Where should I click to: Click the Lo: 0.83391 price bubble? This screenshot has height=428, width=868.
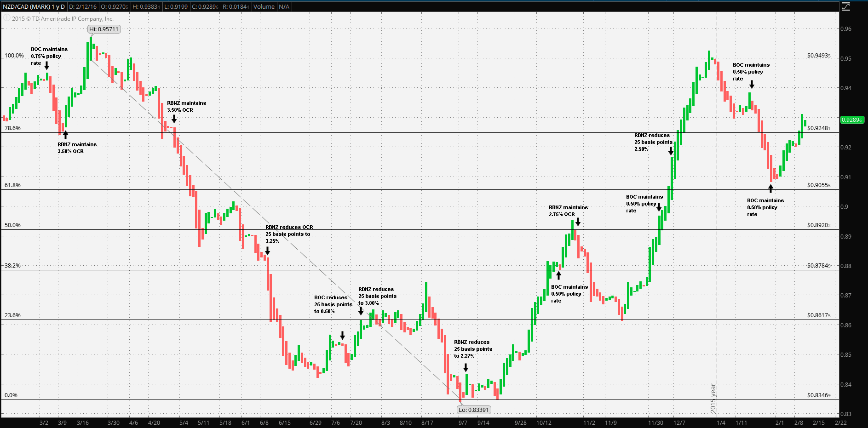coord(474,410)
